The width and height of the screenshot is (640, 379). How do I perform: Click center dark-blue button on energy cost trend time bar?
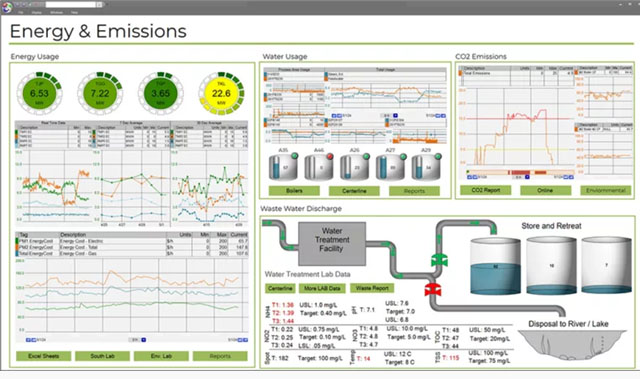tap(144, 339)
